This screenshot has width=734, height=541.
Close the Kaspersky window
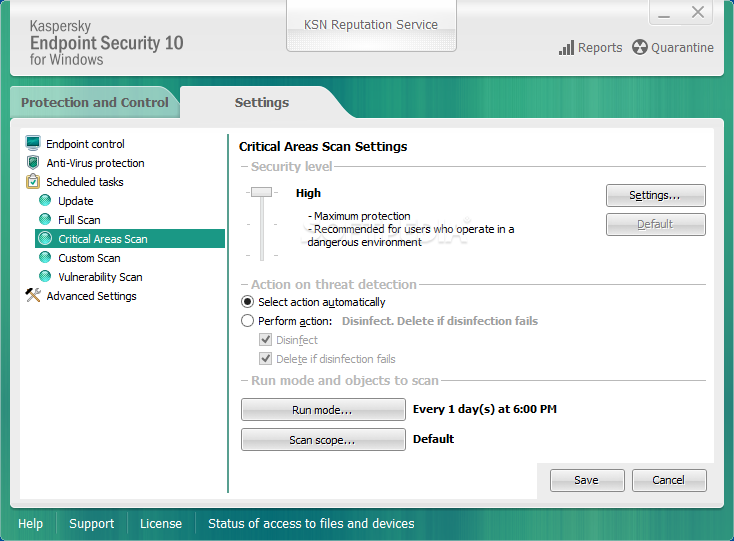pyautogui.click(x=697, y=12)
